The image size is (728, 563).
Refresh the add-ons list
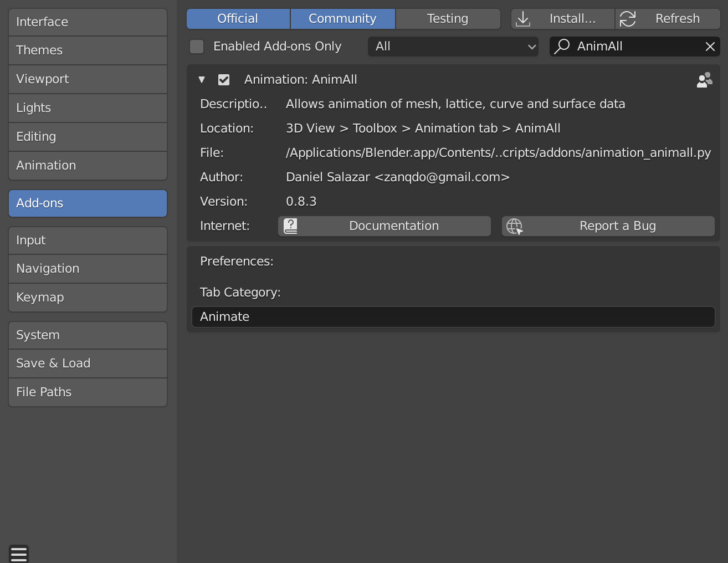point(668,19)
